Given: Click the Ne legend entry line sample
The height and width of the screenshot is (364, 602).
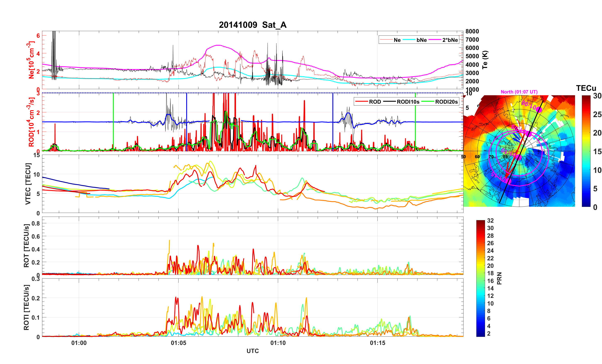Looking at the screenshot, I should [386, 40].
